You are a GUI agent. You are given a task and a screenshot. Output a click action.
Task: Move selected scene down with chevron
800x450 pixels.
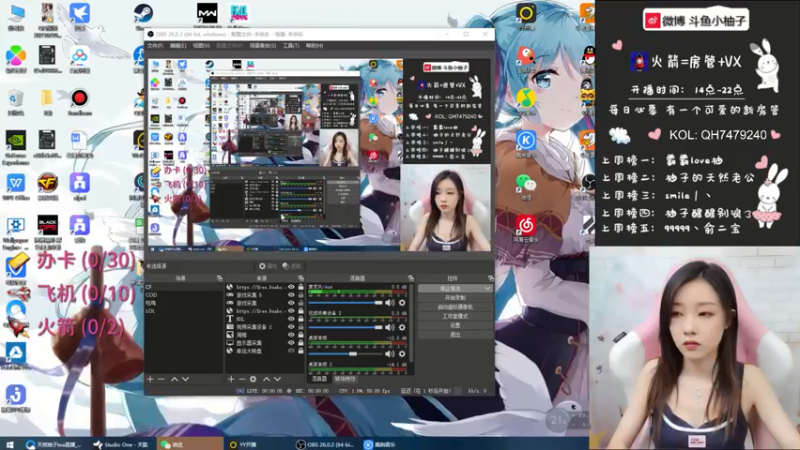186,379
